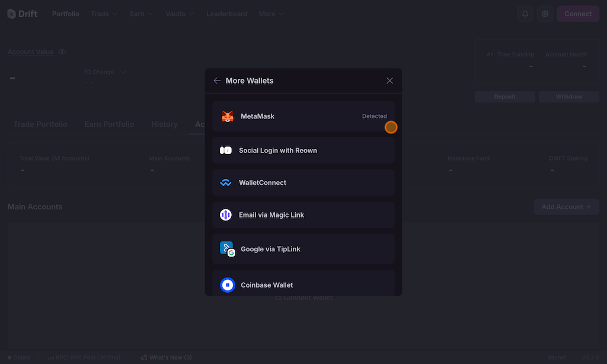Screen dimensions: 607x364
Task: Open the Leaderboard page
Action: 226,14
